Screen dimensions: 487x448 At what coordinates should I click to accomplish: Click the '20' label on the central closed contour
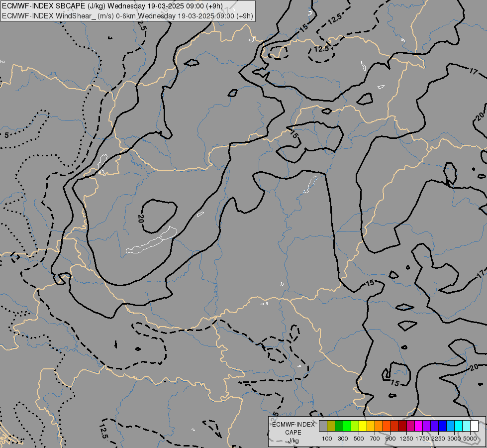[x=140, y=219]
